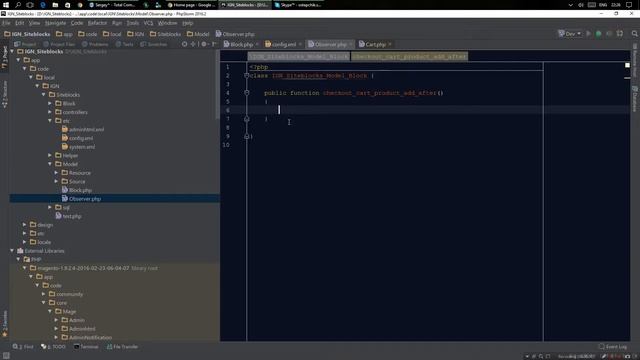Collapse the etc folder under Siteblocks
Viewport: 640px width, 360px height.
[x=50, y=120]
